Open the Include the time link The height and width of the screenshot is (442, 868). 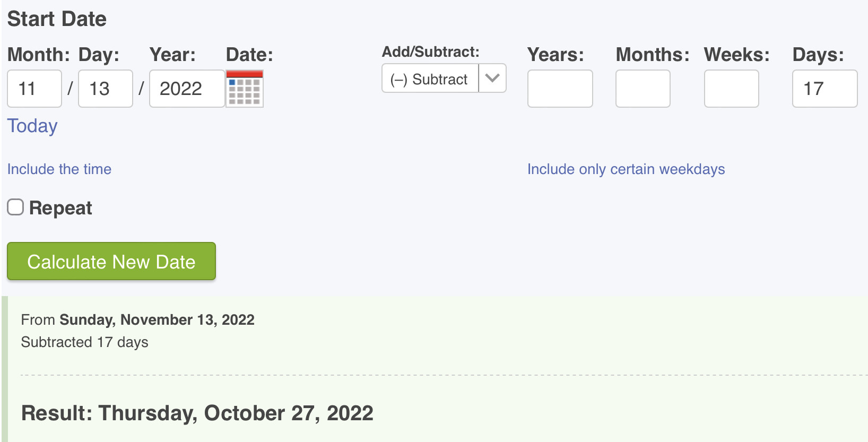[x=59, y=169]
